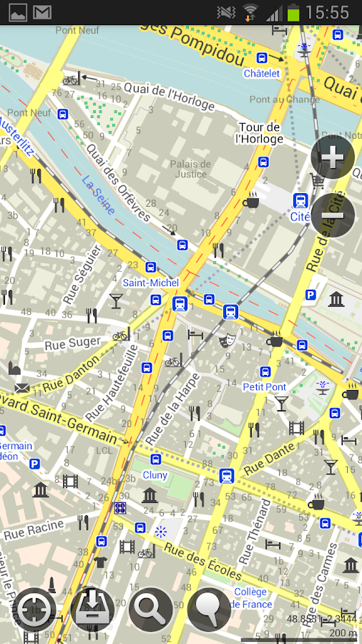Image resolution: width=362 pixels, height=644 pixels.
Task: Tap the museum icon below Cluny
Action: click(x=150, y=495)
